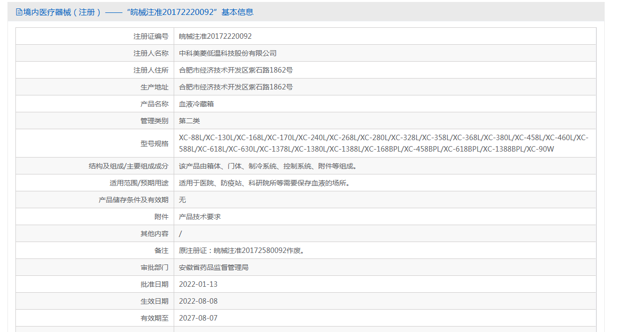Screen dimensions: 644x332
Task: Click the label "结构及组成/主要组成成分"
Action: coord(128,166)
